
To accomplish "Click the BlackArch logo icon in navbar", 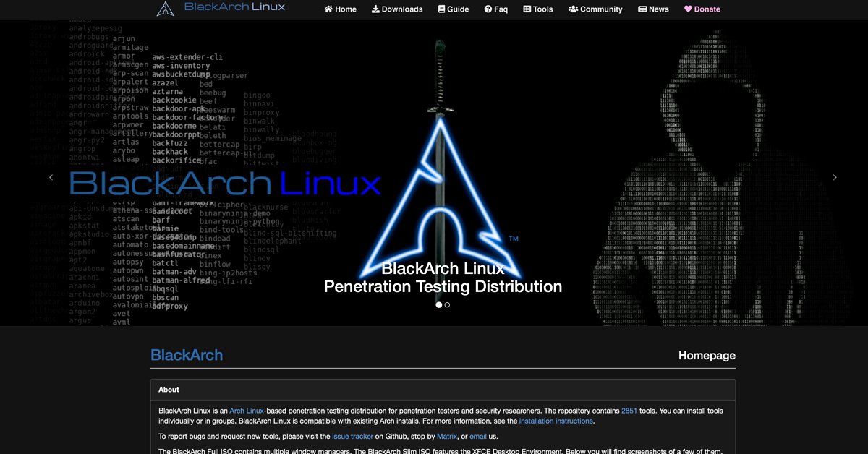I will [x=166, y=9].
